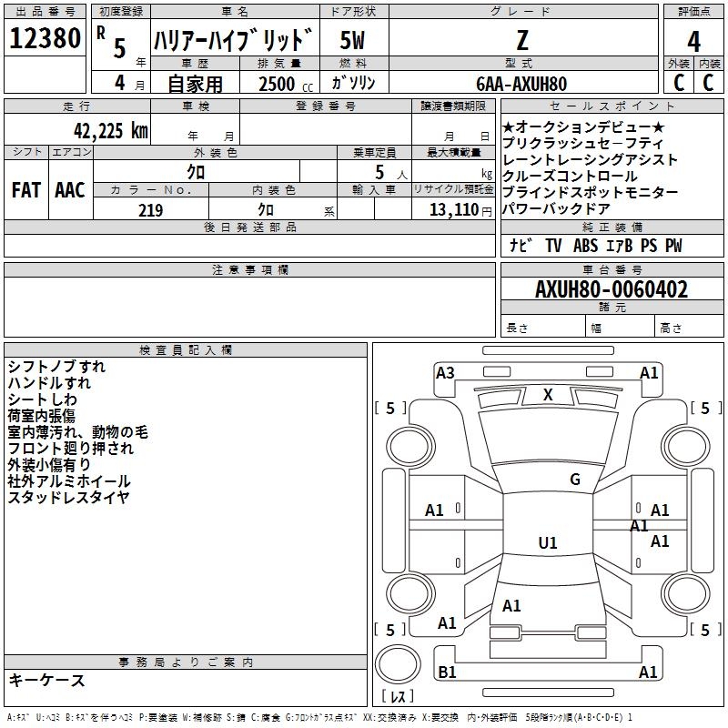The image size is (728, 728).
Task: Click the seating capacity 5 人
Action: click(x=391, y=173)
